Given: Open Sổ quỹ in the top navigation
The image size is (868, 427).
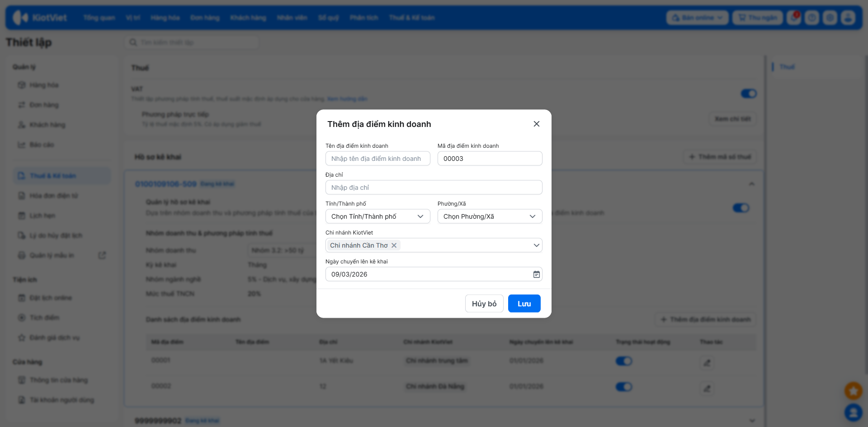Looking at the screenshot, I should pos(329,18).
